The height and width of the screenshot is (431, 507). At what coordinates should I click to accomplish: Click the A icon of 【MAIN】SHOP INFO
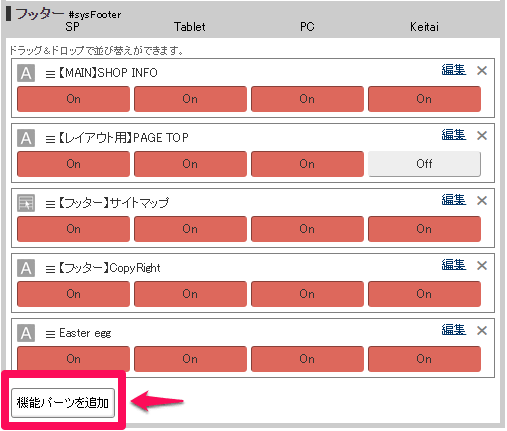click(x=26, y=73)
